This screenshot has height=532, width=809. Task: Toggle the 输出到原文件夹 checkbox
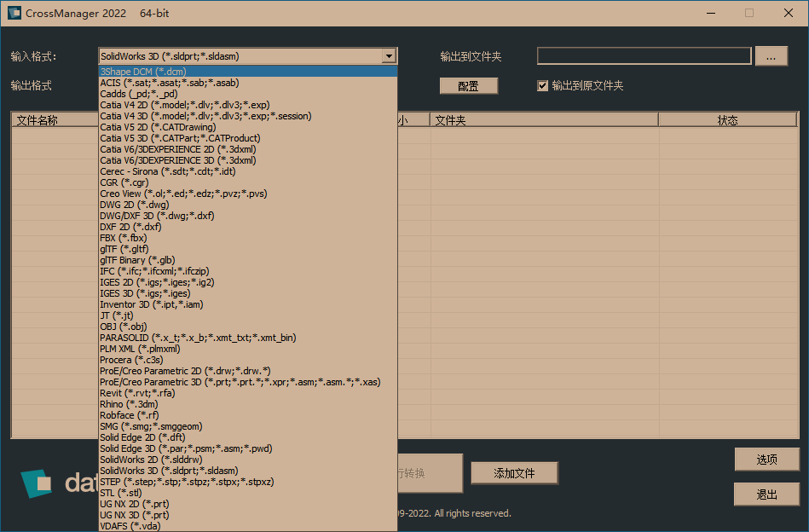click(543, 86)
